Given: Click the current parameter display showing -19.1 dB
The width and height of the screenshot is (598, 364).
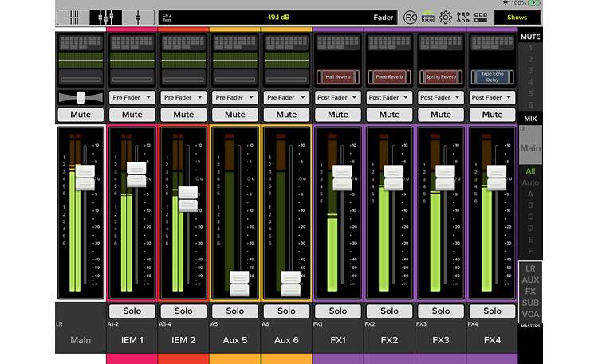Looking at the screenshot, I should [x=277, y=18].
